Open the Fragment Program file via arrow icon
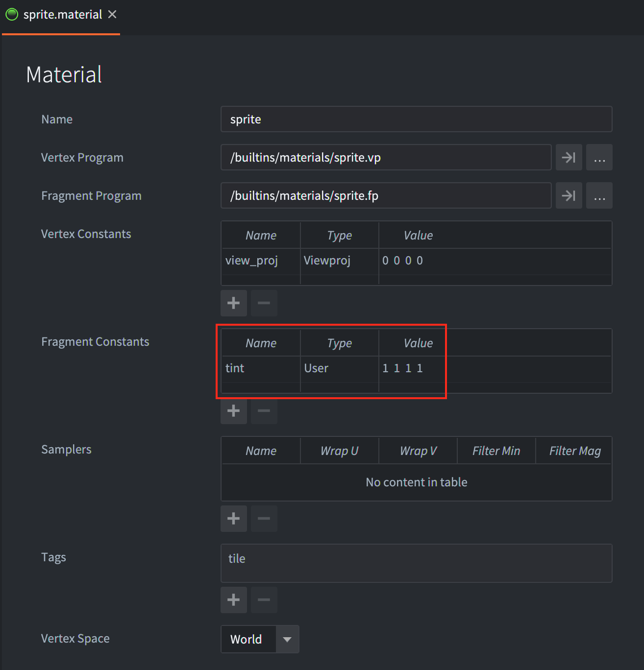The image size is (644, 670). (x=569, y=195)
